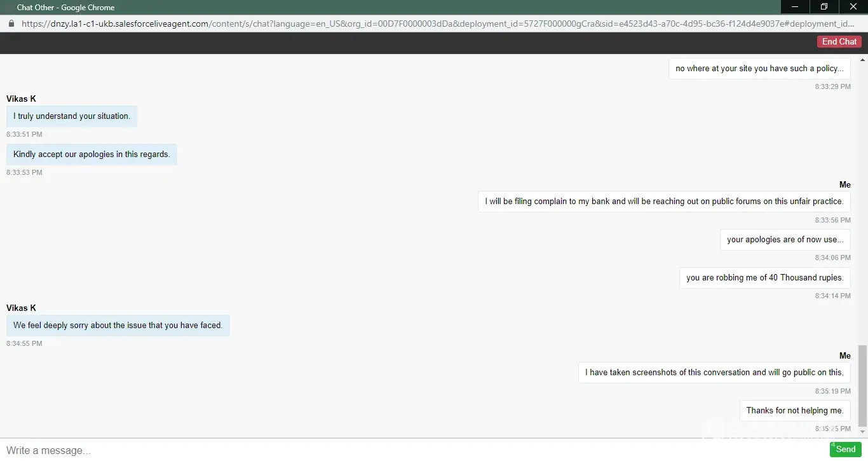
Task: Click the 'Chat Other - Google Chrome' window title
Action: [x=65, y=8]
